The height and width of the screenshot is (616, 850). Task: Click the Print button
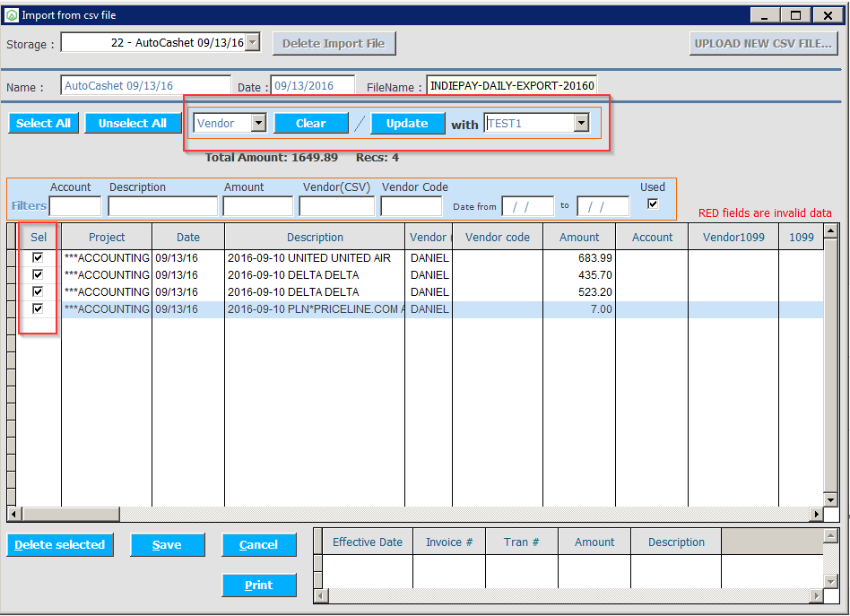[258, 585]
